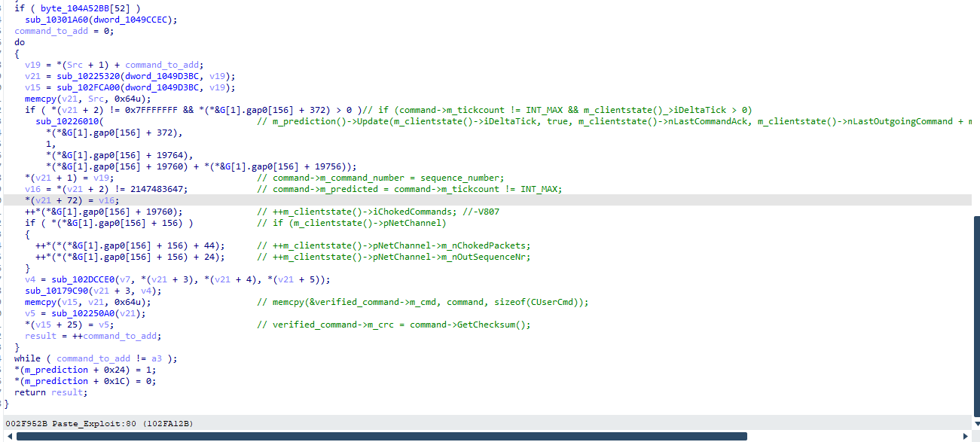The width and height of the screenshot is (980, 442).
Task: Click the comment mentioning m_nOutSequenceNr
Action: pos(394,257)
